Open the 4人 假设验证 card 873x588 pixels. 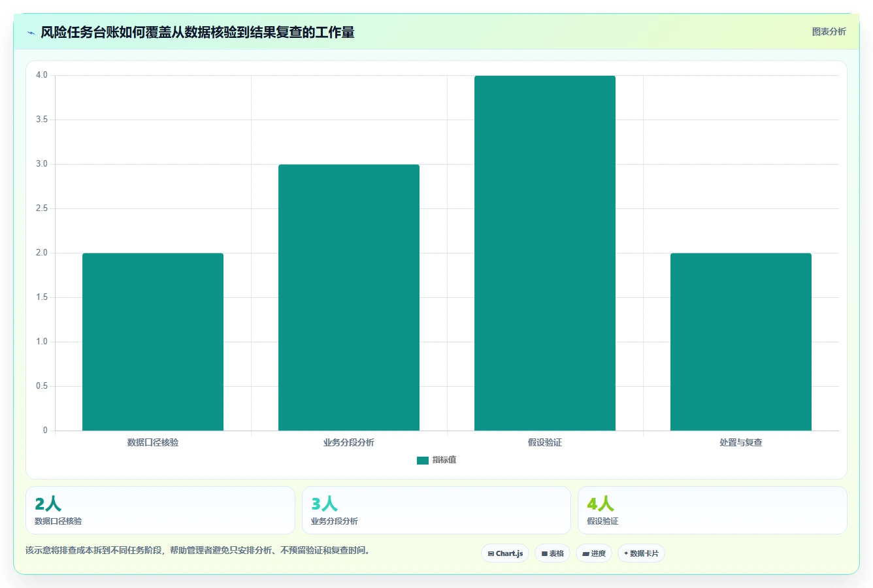coord(712,510)
